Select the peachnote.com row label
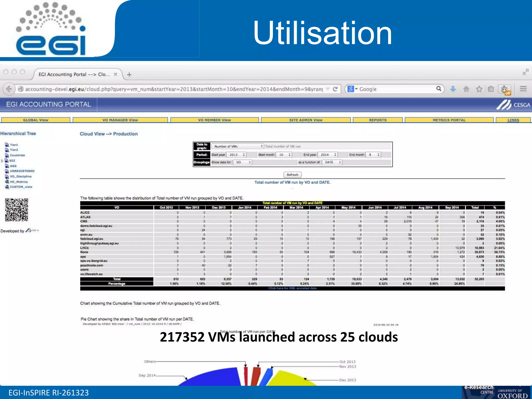The height and width of the screenshot is (399, 532). click(92, 265)
